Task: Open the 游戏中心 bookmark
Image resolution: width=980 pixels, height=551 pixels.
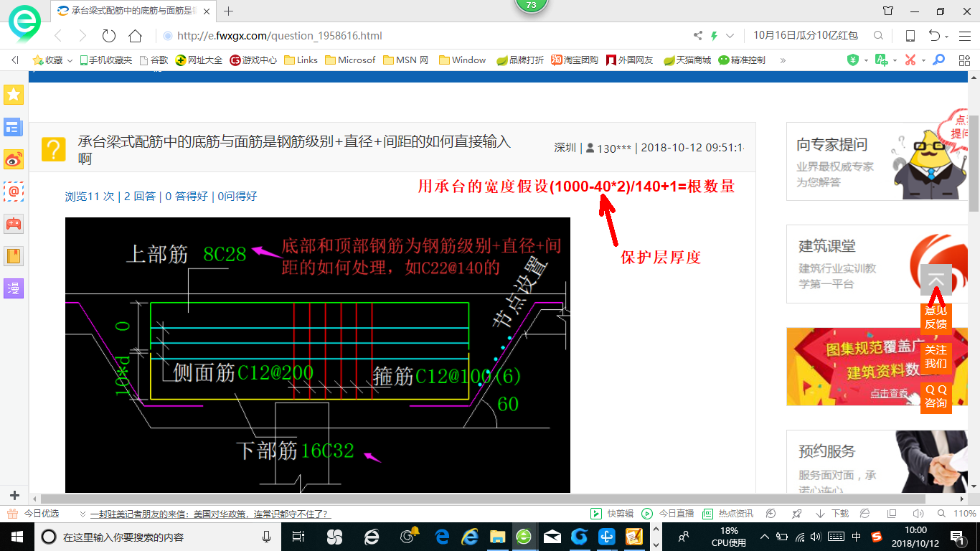Action: (x=253, y=60)
